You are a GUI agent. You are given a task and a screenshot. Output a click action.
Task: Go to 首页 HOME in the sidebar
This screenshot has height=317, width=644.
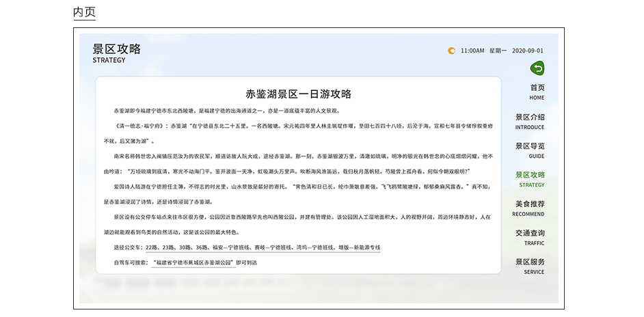tap(537, 92)
